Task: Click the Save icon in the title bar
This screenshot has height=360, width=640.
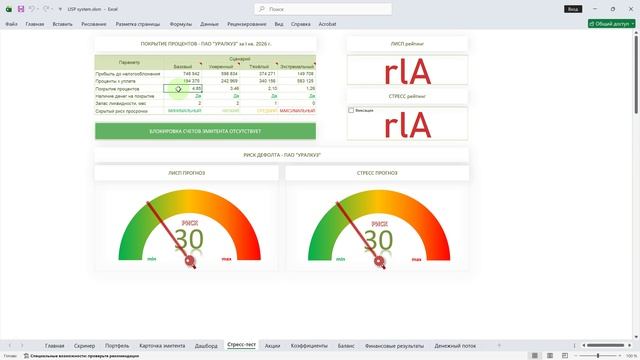Action: tap(20, 9)
